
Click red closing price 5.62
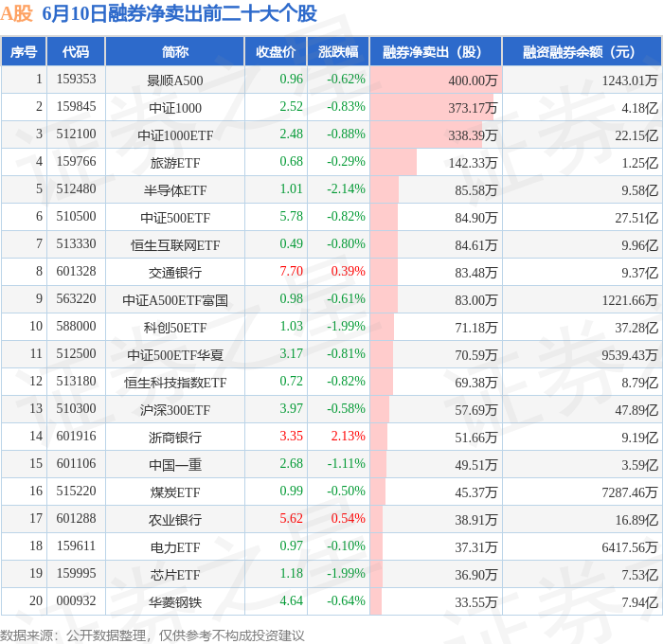pyautogui.click(x=292, y=518)
